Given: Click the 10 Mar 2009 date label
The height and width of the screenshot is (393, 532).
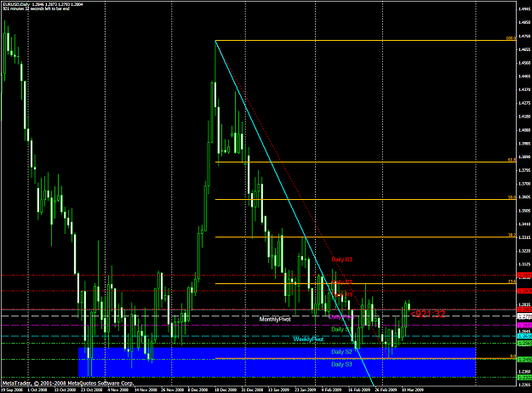Looking at the screenshot, I should pyautogui.click(x=411, y=390).
